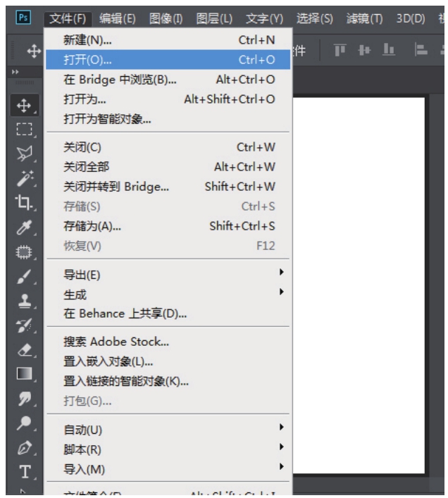448x498 pixels.
Task: Open the 文件(F) menu
Action: pos(68,19)
